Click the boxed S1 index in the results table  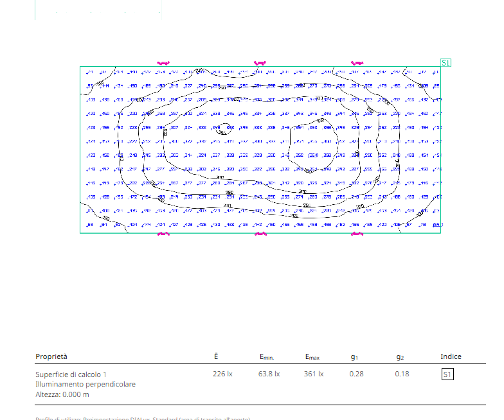[447, 374]
